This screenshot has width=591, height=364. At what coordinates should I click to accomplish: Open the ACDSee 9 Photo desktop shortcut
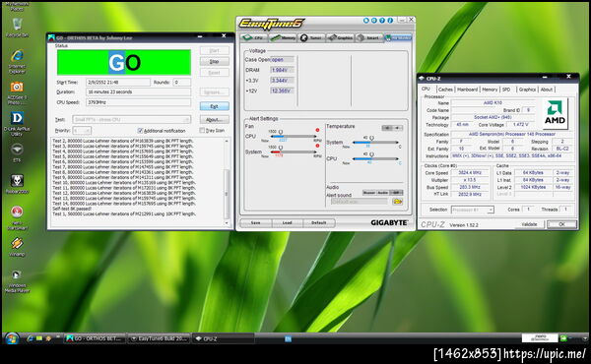pyautogui.click(x=17, y=93)
